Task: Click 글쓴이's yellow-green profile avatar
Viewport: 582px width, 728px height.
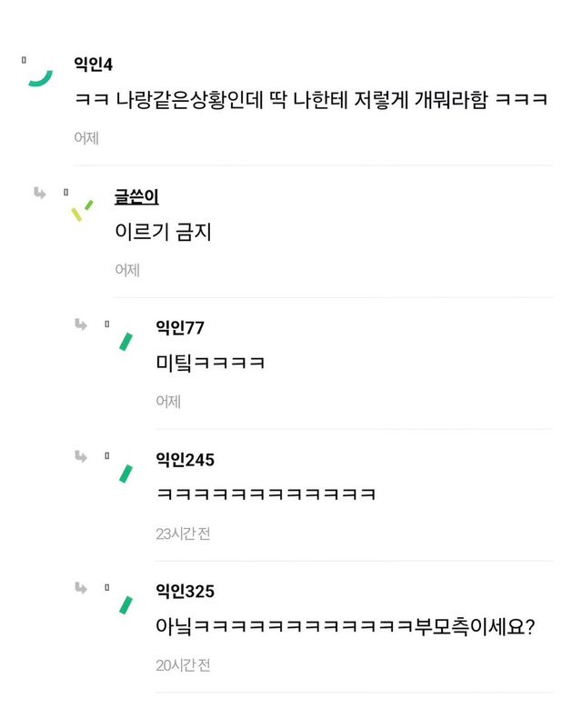Action: (82, 210)
